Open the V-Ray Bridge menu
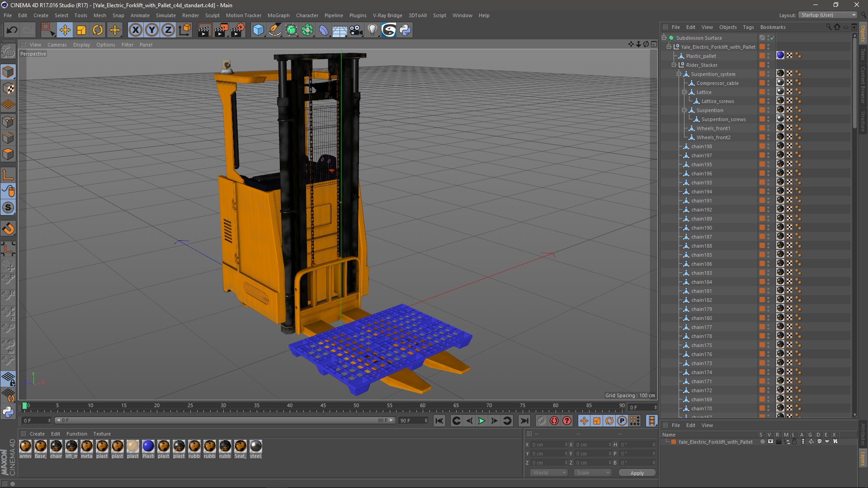 387,15
